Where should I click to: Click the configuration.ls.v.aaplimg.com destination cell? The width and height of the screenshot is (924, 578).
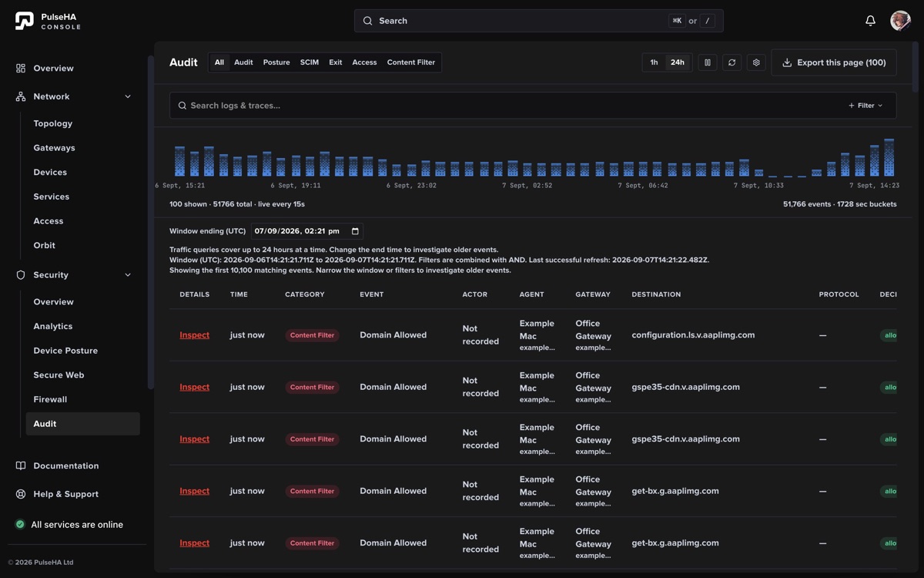pos(693,335)
